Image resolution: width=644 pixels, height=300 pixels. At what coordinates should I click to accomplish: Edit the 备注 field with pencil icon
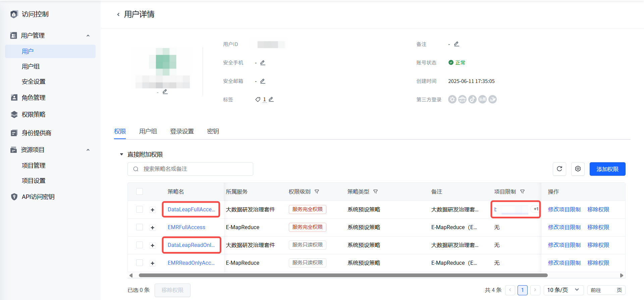click(456, 44)
